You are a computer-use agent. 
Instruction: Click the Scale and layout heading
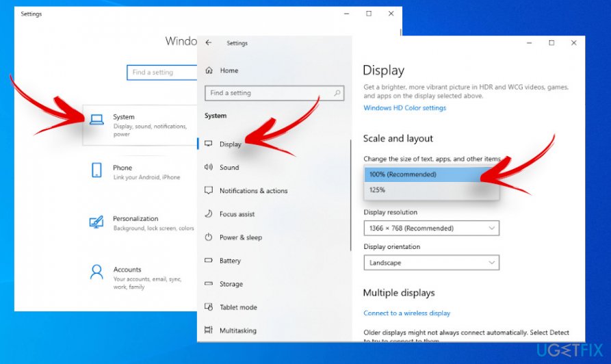398,138
